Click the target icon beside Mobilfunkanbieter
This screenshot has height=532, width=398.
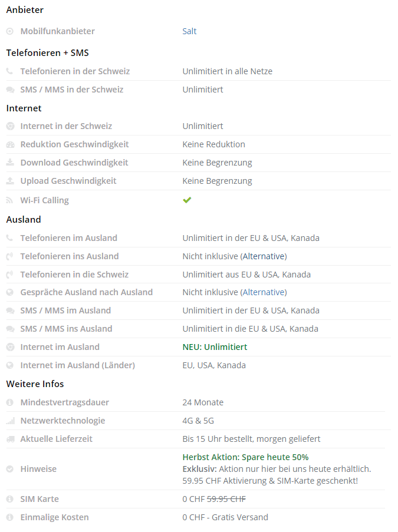click(x=10, y=31)
